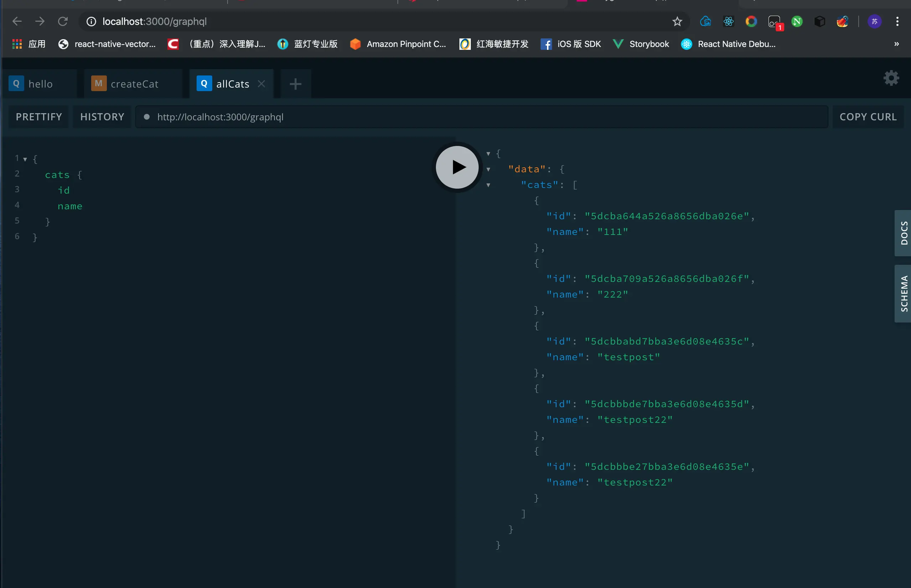
Task: Open Chrome's three-dot menu
Action: pyautogui.click(x=897, y=21)
